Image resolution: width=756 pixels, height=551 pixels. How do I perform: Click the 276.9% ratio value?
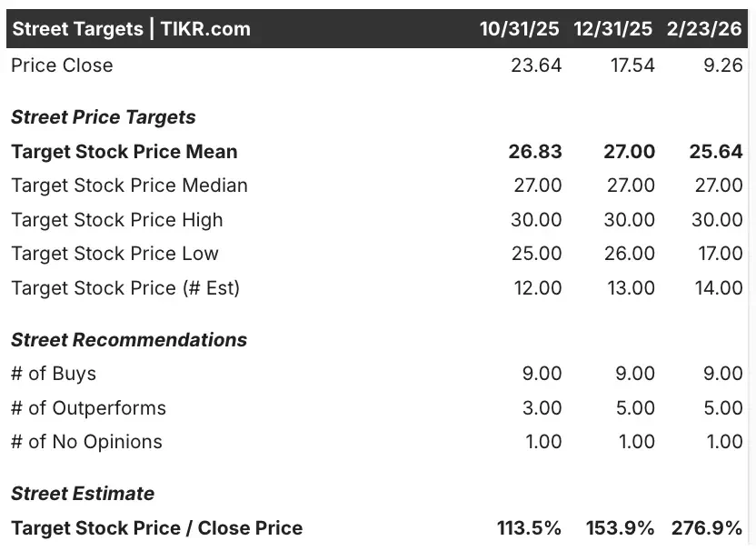coord(707,528)
